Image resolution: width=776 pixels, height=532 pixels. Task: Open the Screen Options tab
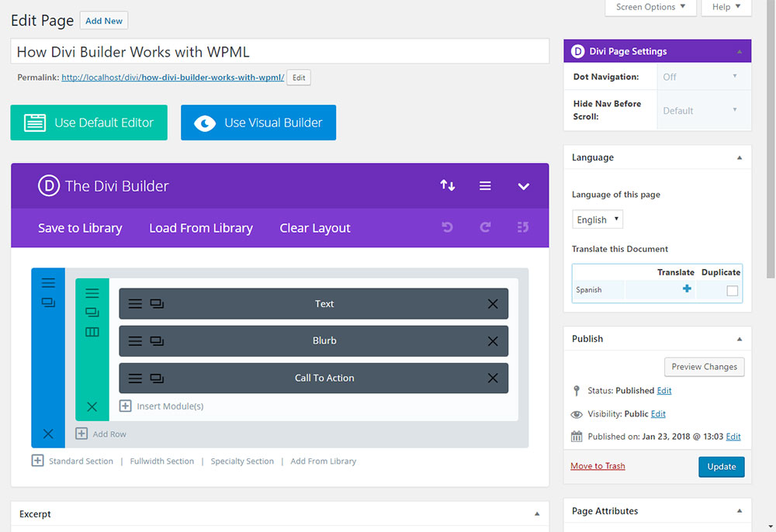click(650, 8)
